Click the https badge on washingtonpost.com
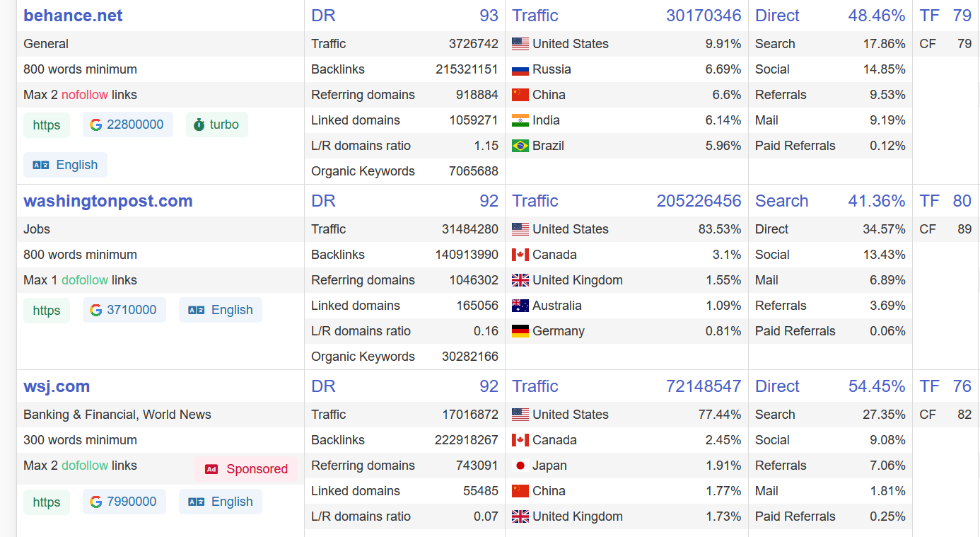 (47, 311)
